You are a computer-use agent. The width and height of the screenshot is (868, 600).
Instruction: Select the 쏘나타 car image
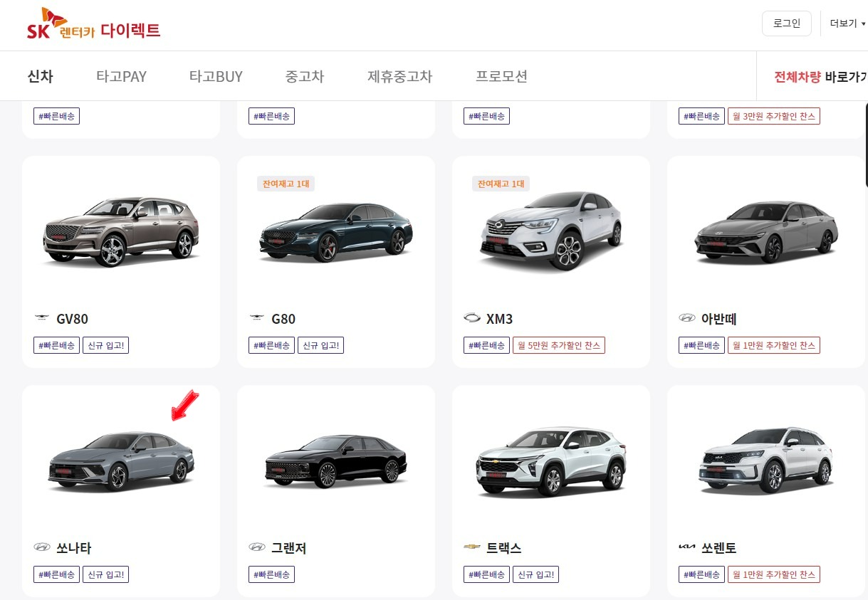pos(121,461)
